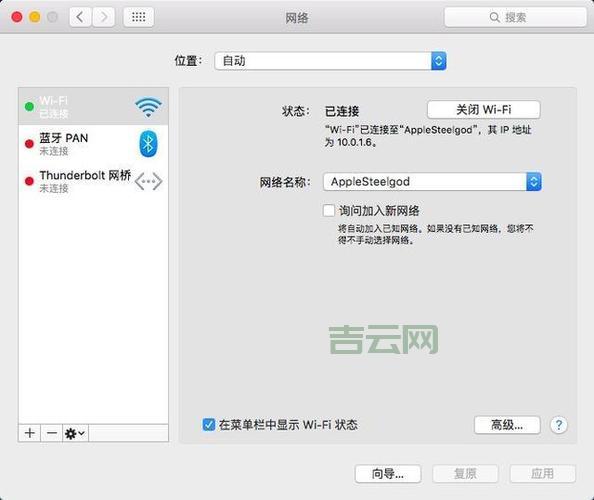Go forward with the right chevron button
594x500 pixels.
pos(103,17)
